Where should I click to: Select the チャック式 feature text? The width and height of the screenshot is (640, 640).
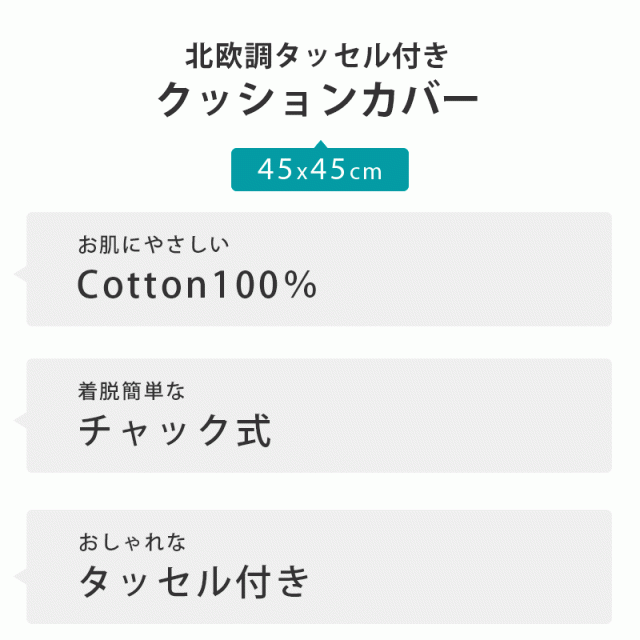174,432
